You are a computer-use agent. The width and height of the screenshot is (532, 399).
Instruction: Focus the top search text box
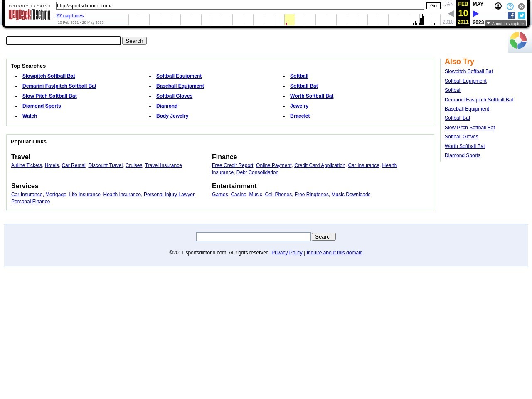(x=64, y=41)
